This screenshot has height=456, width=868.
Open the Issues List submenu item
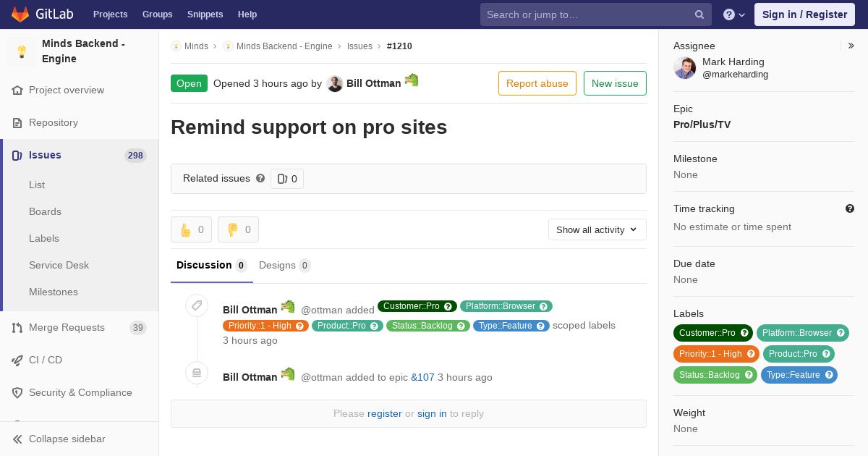point(37,185)
